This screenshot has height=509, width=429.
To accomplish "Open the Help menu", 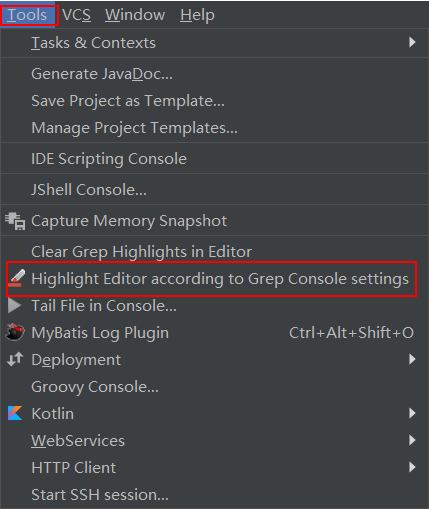I will coord(197,15).
